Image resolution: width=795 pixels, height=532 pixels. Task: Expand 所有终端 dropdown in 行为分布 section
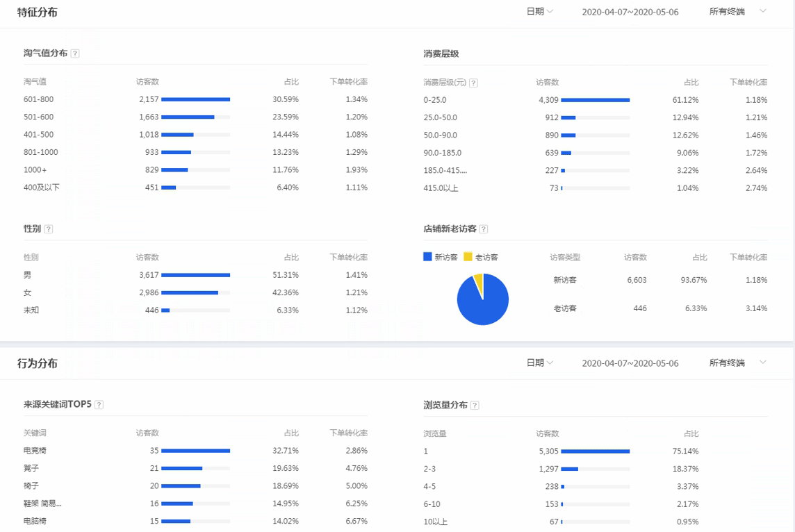[737, 363]
